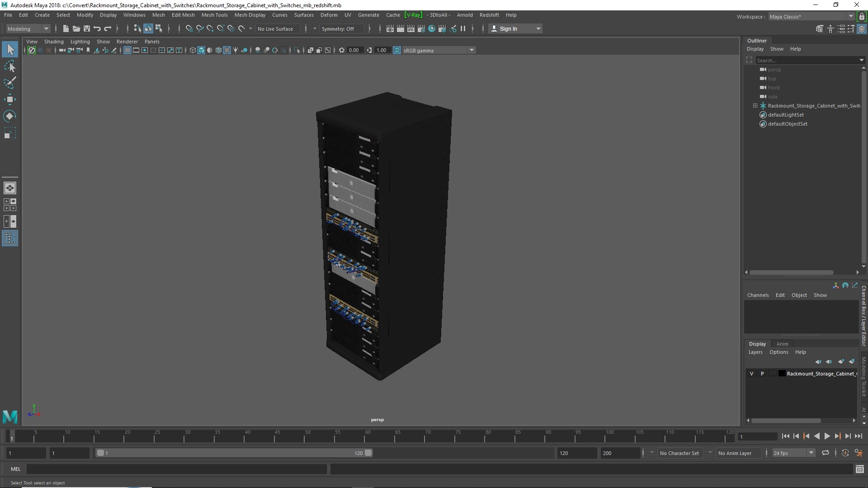Toggle loop playback mode
Viewport: 868px width, 488px height.
(826, 453)
